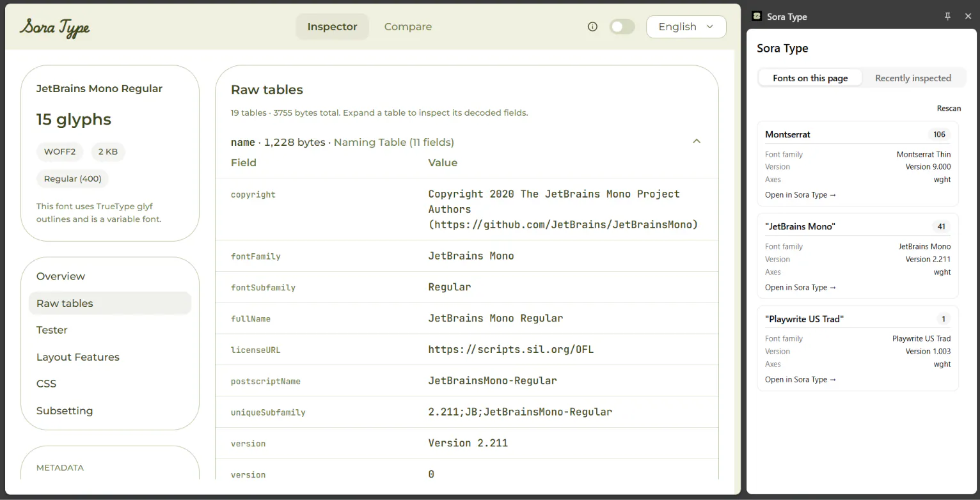Image resolution: width=980 pixels, height=500 pixels.
Task: Open Layout Features in sidebar
Action: (x=110, y=357)
